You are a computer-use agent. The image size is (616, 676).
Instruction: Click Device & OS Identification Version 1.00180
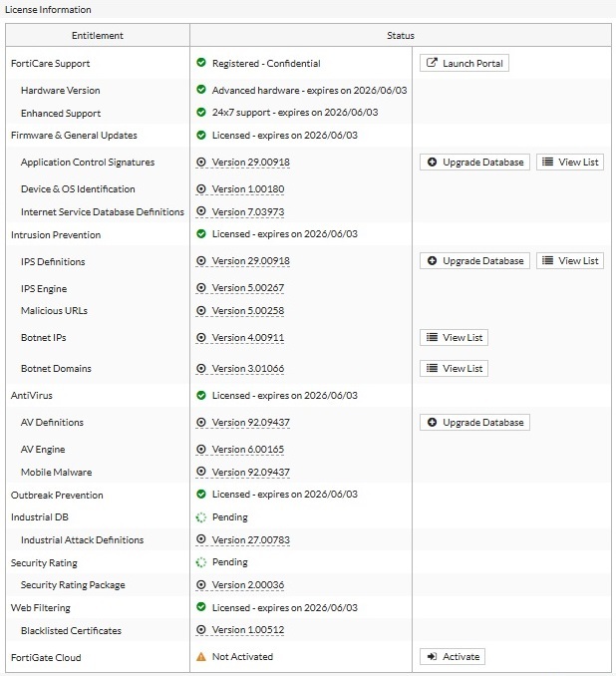click(x=248, y=189)
